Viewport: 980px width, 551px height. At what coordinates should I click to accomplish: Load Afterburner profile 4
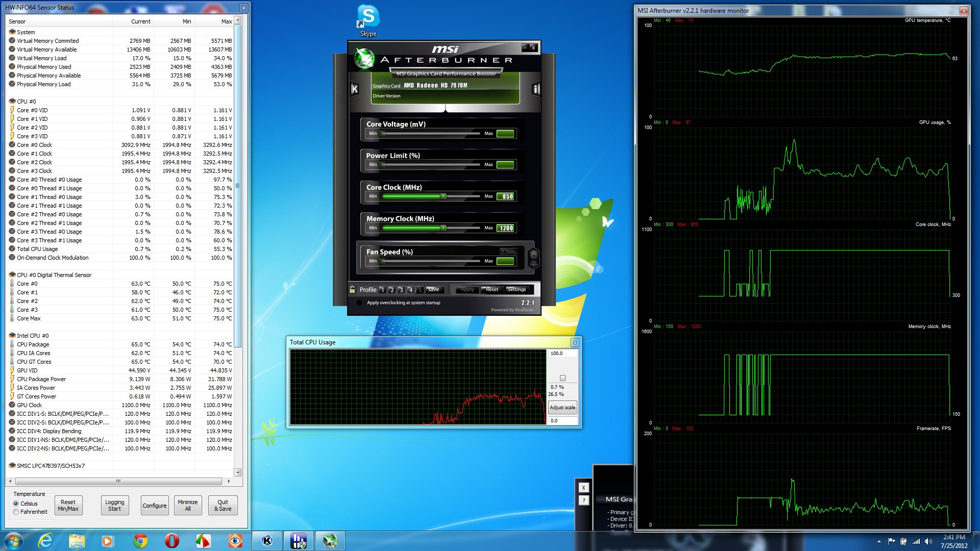click(410, 290)
